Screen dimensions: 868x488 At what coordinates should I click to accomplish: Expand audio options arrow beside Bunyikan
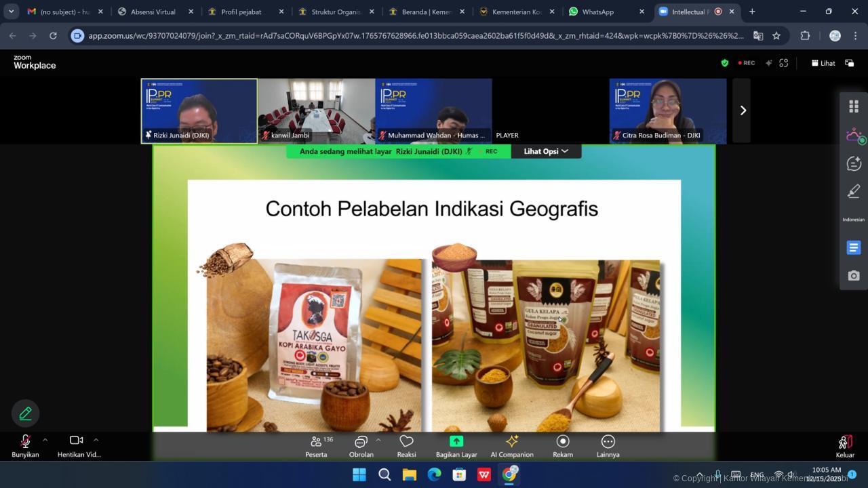pos(45,440)
